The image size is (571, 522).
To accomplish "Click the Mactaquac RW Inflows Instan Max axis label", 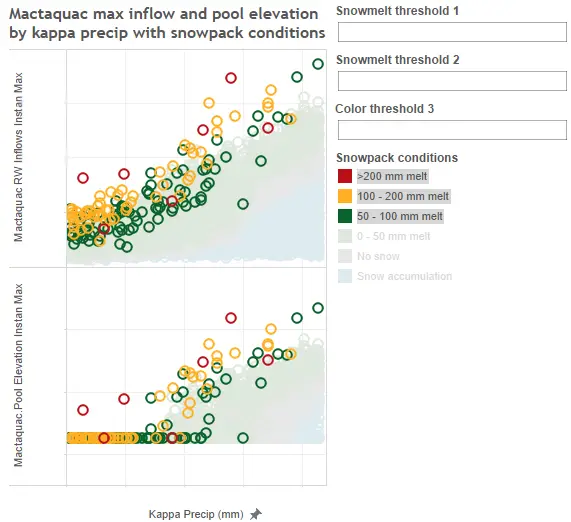I will click(x=18, y=157).
